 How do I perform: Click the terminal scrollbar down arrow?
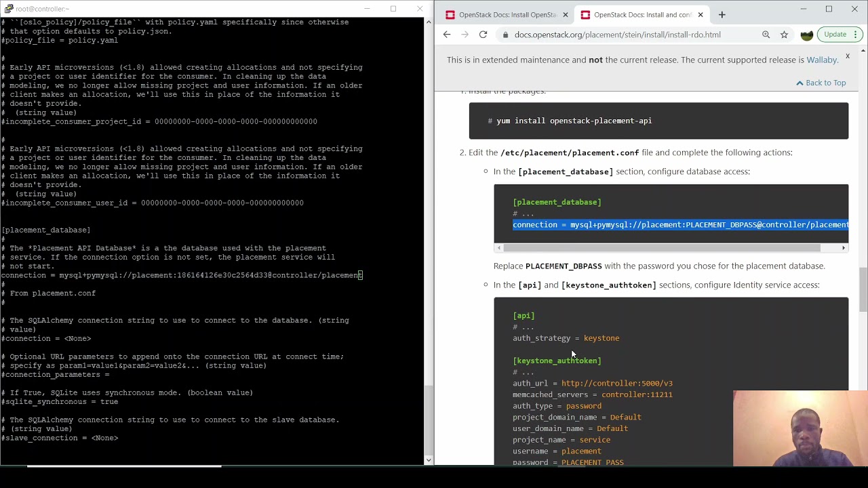pyautogui.click(x=429, y=460)
